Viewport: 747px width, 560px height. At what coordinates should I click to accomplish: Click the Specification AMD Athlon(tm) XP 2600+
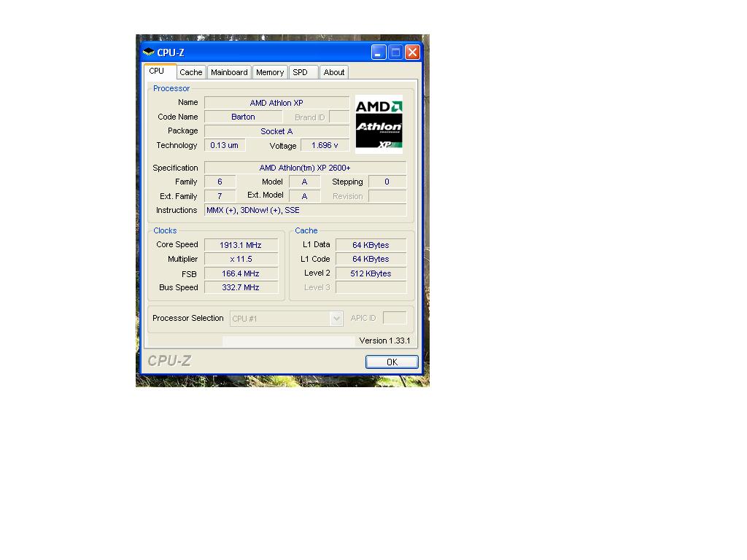[306, 168]
